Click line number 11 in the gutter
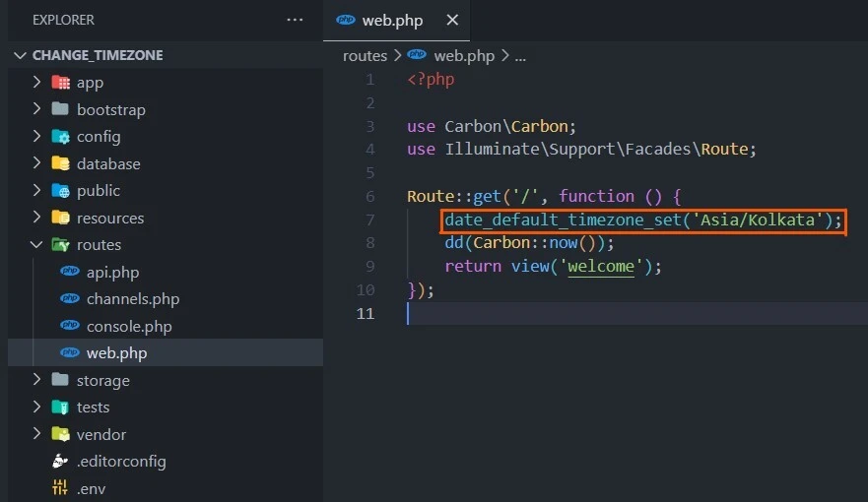 click(366, 313)
